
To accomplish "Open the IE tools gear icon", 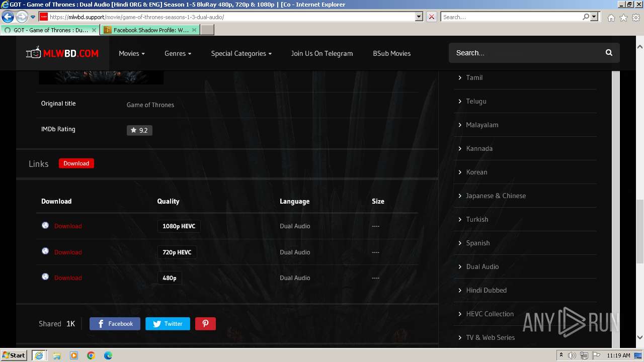I will pos(636,18).
